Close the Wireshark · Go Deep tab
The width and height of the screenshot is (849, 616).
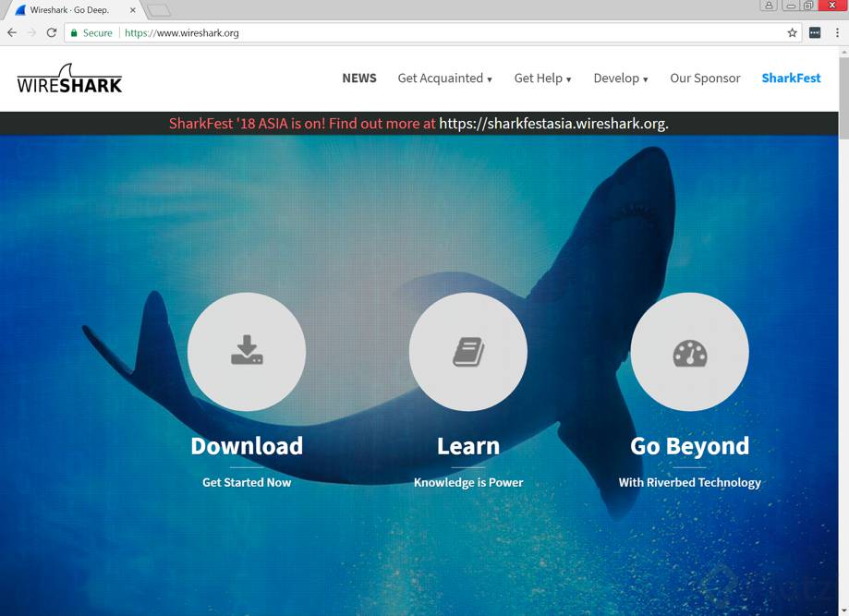click(133, 10)
